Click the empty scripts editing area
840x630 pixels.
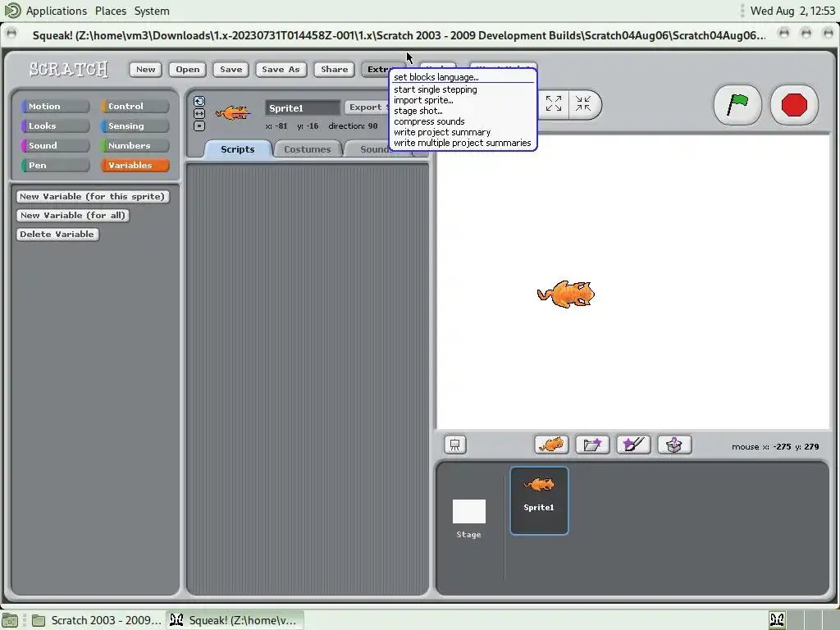[308, 379]
